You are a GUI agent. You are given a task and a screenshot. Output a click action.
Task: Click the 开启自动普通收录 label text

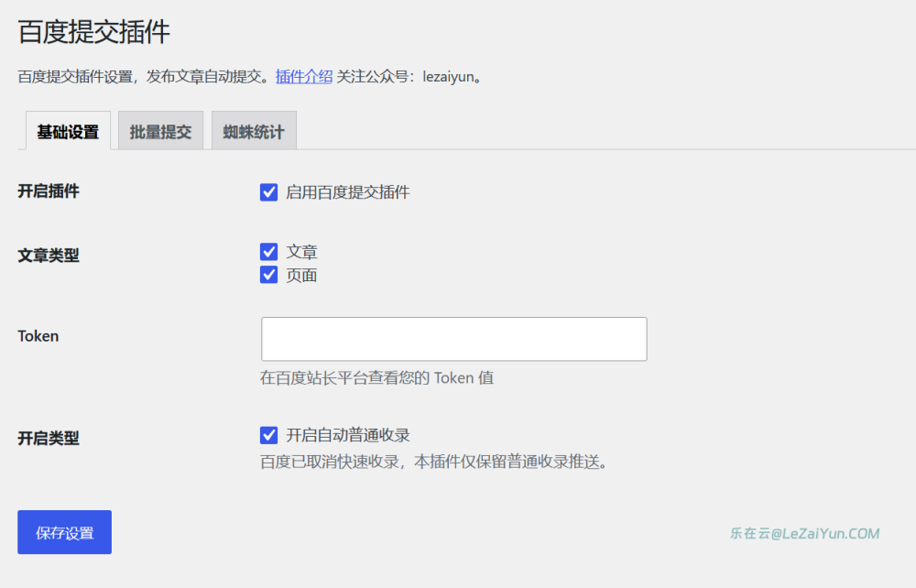point(347,435)
